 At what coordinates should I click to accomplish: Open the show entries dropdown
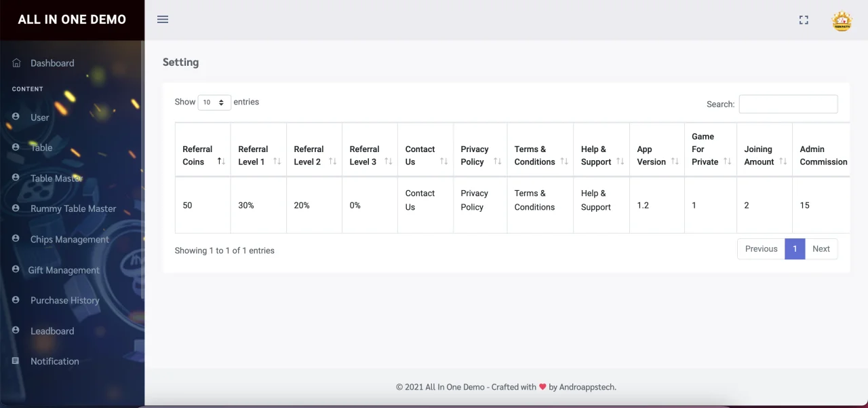pos(214,103)
